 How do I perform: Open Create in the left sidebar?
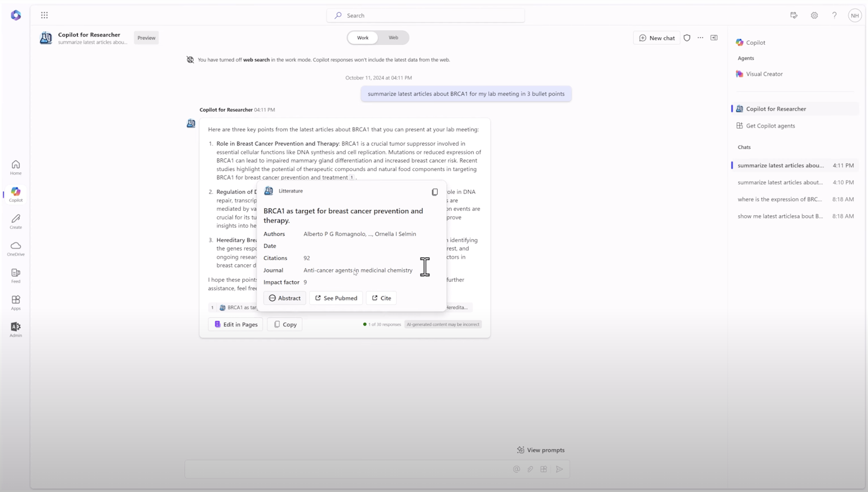[x=16, y=221]
